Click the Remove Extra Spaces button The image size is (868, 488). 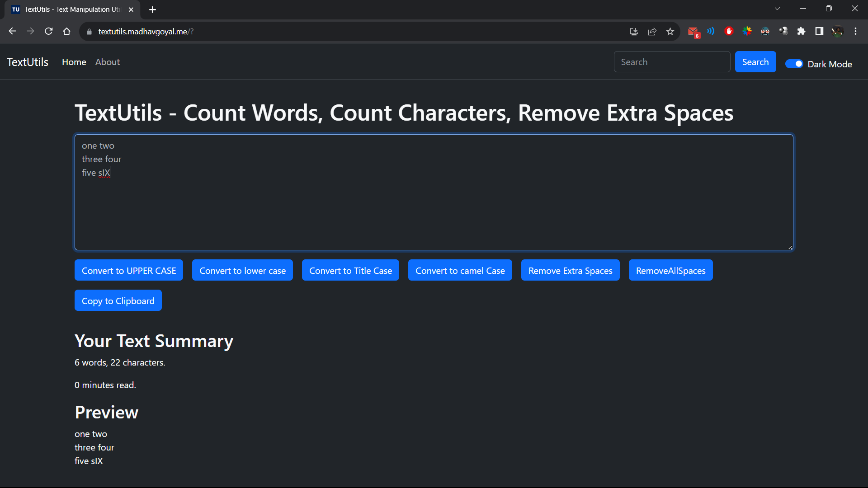point(570,270)
